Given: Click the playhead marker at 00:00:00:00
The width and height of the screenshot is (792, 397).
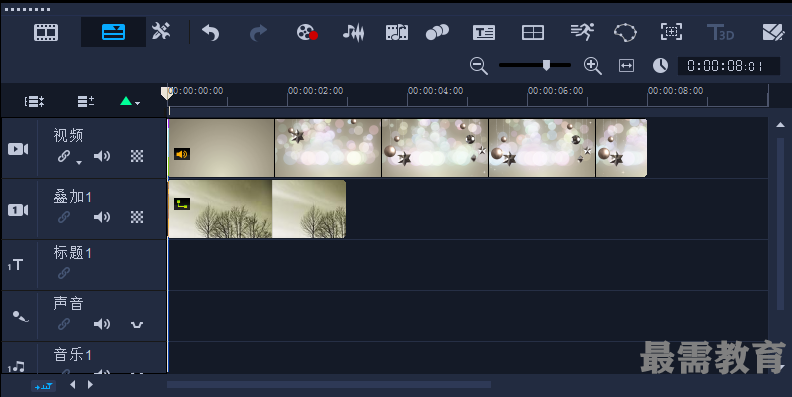Looking at the screenshot, I should 166,93.
